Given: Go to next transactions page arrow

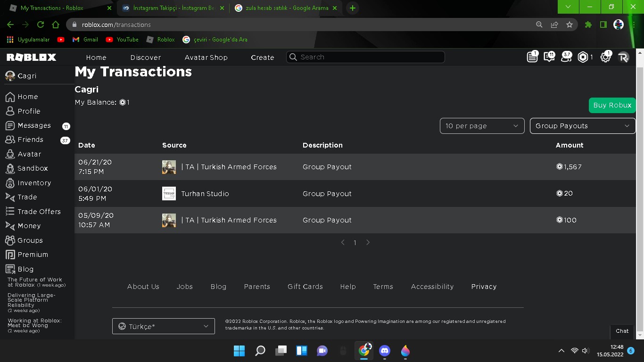Looking at the screenshot, I should click(368, 242).
